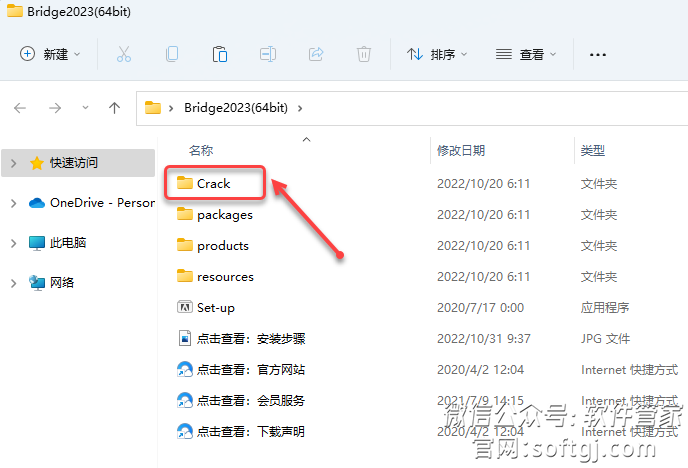The width and height of the screenshot is (688, 468).
Task: Select the packages folder icon
Action: (x=185, y=214)
